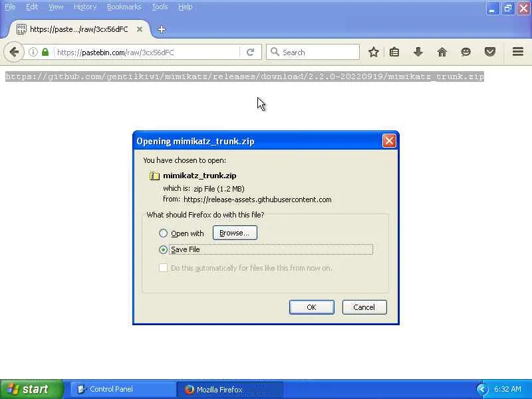Viewport: 532px width, 399px height.
Task: Confirm download with OK button
Action: point(311,307)
